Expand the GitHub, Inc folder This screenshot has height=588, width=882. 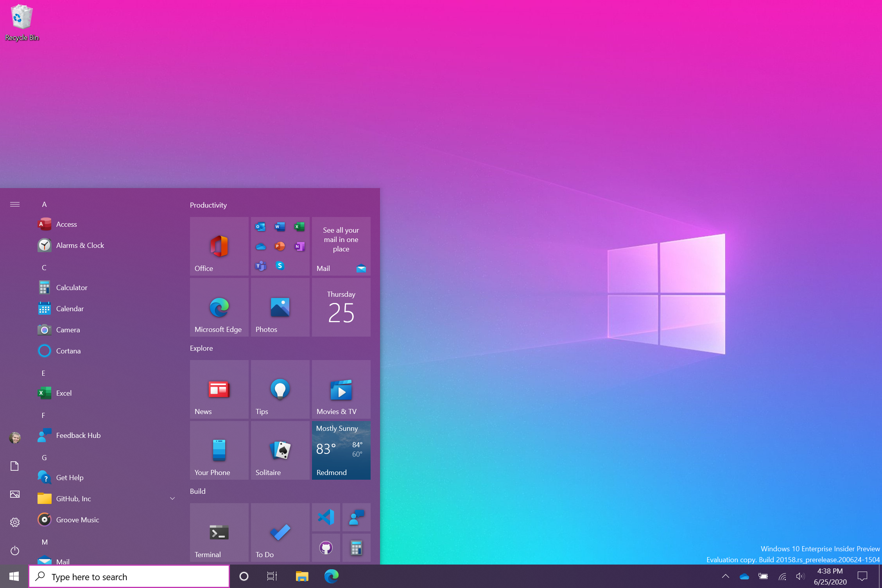pyautogui.click(x=172, y=498)
